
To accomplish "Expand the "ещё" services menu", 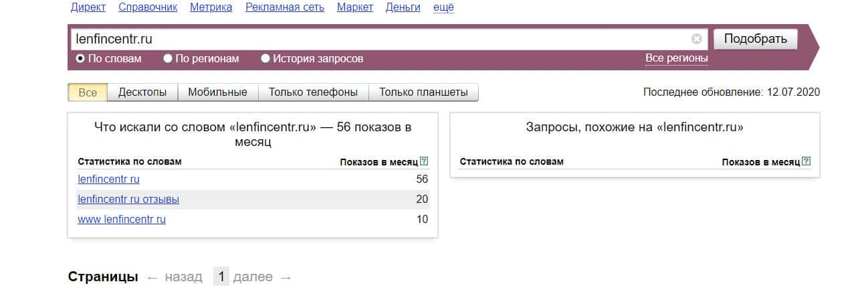I will click(x=443, y=7).
